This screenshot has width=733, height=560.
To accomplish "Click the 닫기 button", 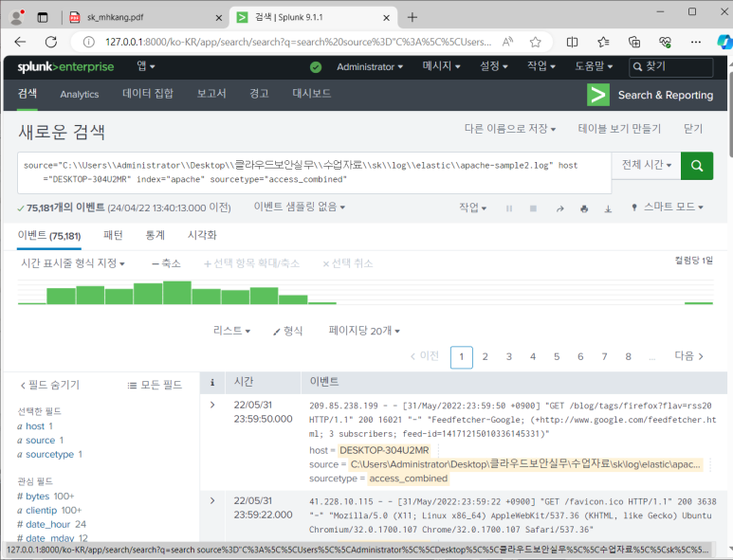I will (x=693, y=129).
